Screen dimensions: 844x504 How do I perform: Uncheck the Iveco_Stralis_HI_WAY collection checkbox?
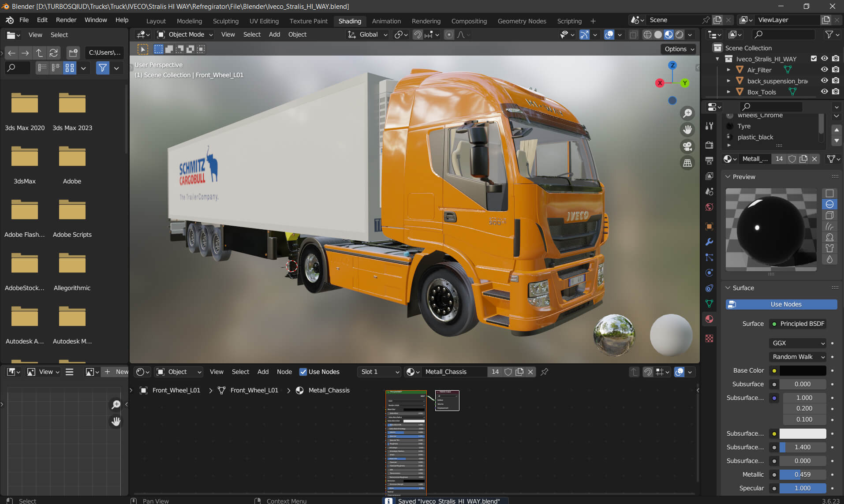(x=814, y=59)
